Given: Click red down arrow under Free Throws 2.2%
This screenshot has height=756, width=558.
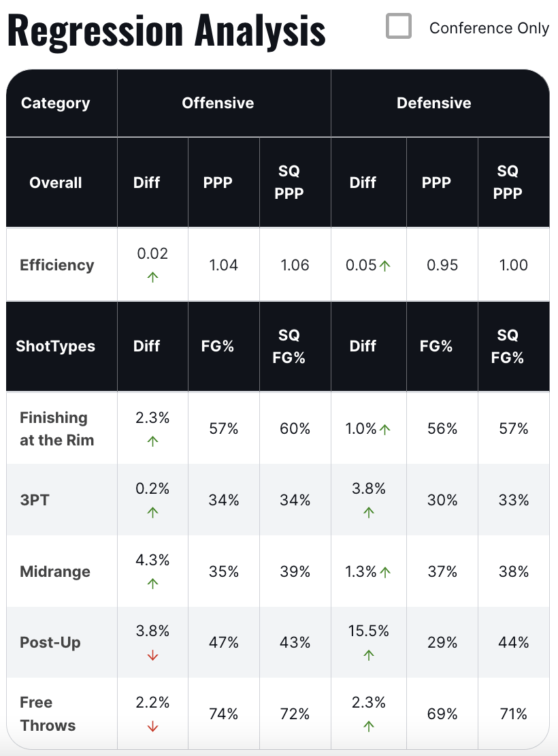Looking at the screenshot, I should point(152,727).
